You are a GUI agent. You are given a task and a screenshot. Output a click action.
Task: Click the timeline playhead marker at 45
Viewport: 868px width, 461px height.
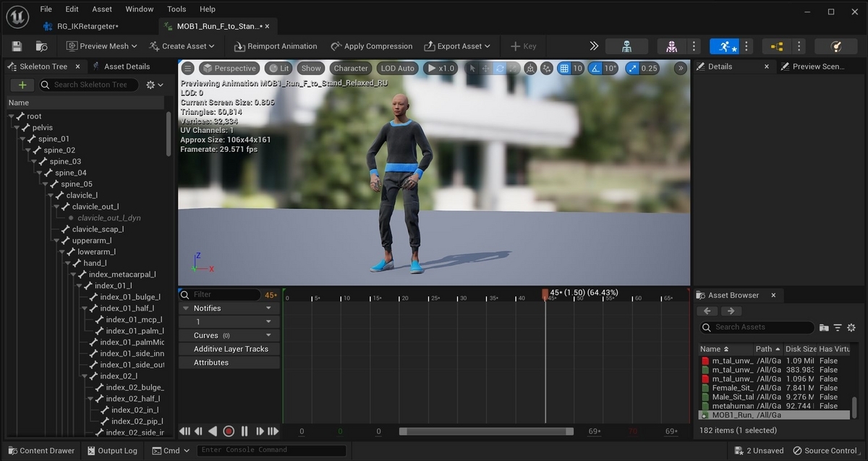click(545, 293)
